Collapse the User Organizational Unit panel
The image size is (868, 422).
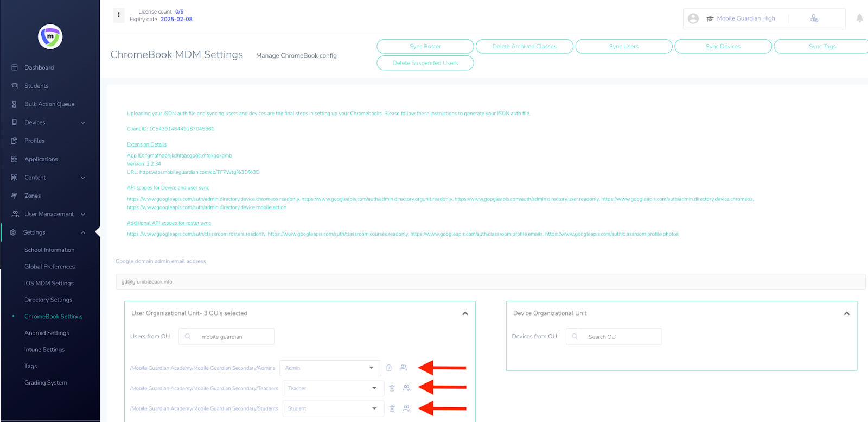click(x=465, y=313)
